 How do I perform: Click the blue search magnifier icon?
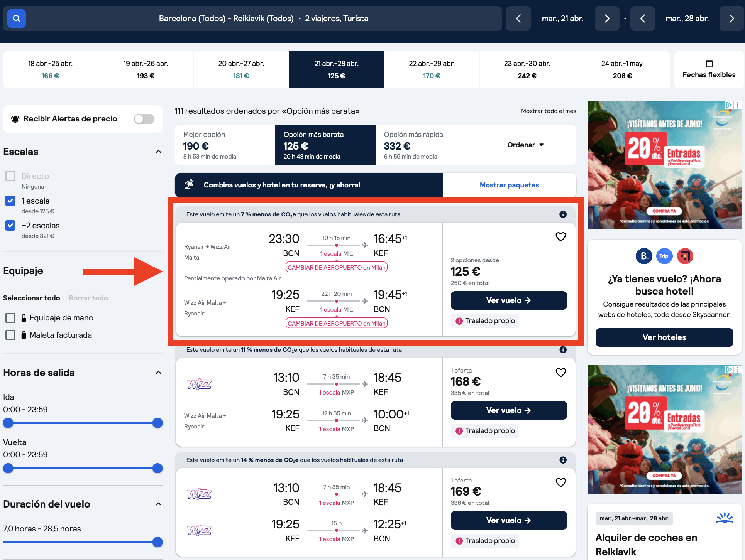click(x=16, y=19)
